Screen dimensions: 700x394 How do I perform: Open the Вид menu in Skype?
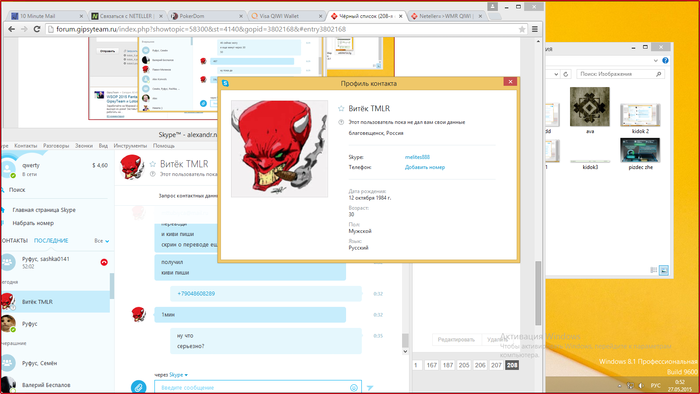(x=103, y=146)
